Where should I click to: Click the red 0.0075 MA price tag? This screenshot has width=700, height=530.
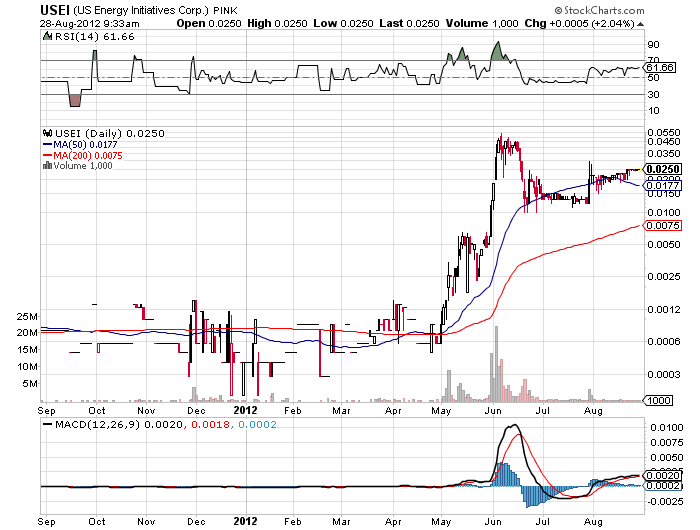(x=663, y=225)
